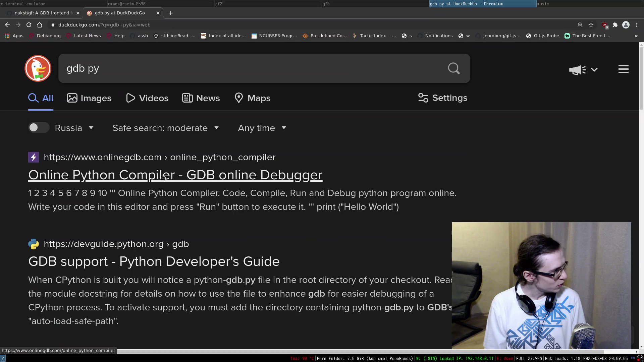Click the webcam video overlay
This screenshot has height=362, width=644.
click(541, 286)
